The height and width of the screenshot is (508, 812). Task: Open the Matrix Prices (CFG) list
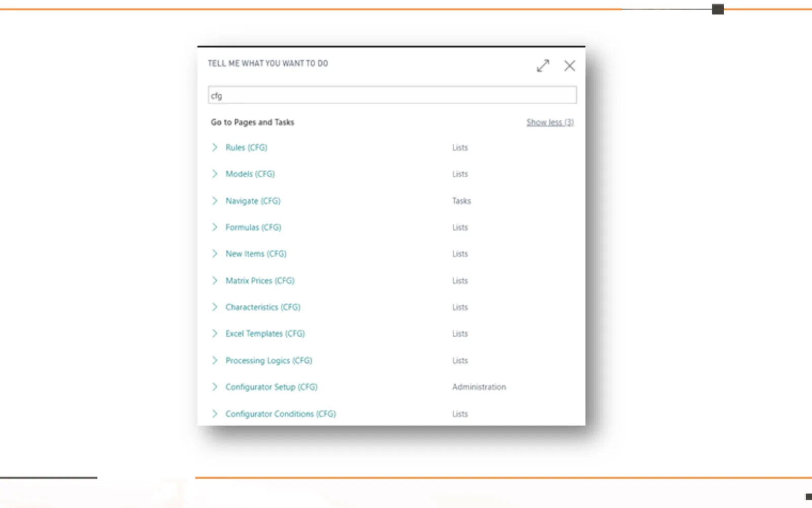[x=260, y=280]
